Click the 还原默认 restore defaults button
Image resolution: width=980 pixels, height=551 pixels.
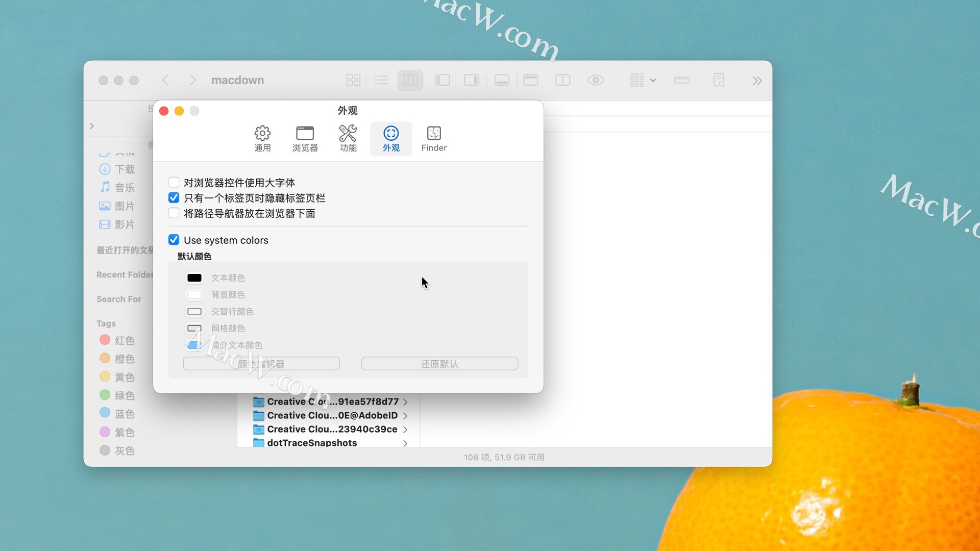tap(439, 364)
